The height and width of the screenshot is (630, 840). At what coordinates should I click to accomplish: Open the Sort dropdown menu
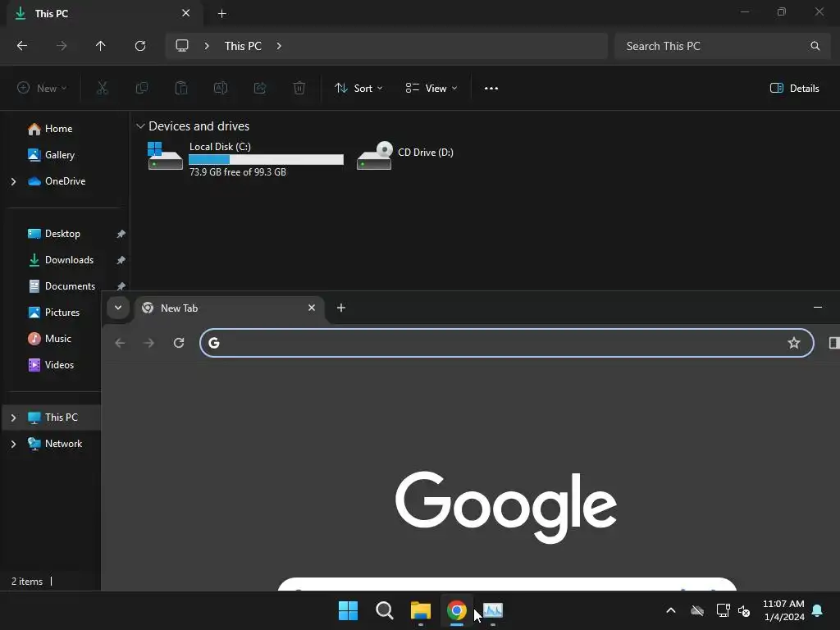coord(358,89)
